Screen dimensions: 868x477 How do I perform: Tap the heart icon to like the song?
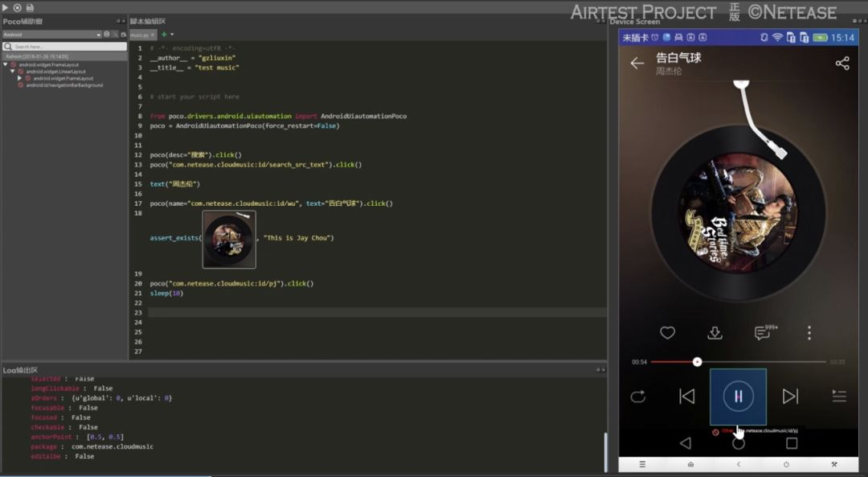667,333
